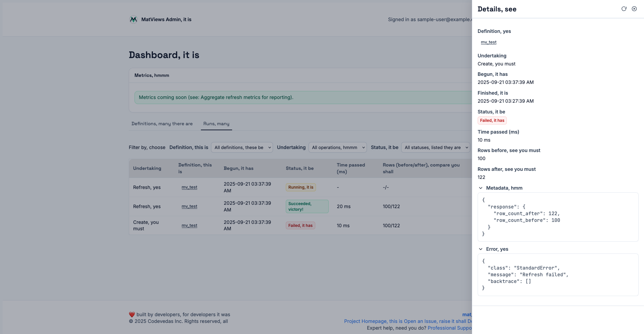
Task: Select the Runs tab
Action: [x=216, y=124]
